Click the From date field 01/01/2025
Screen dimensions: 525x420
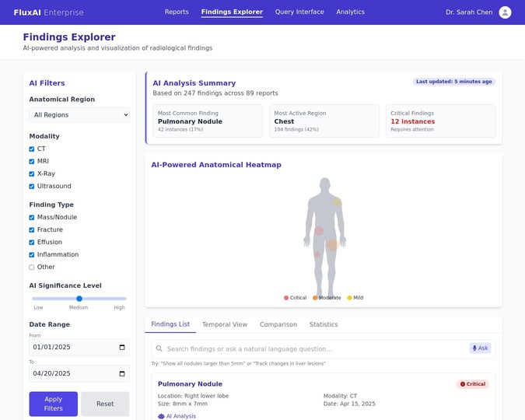pyautogui.click(x=79, y=347)
